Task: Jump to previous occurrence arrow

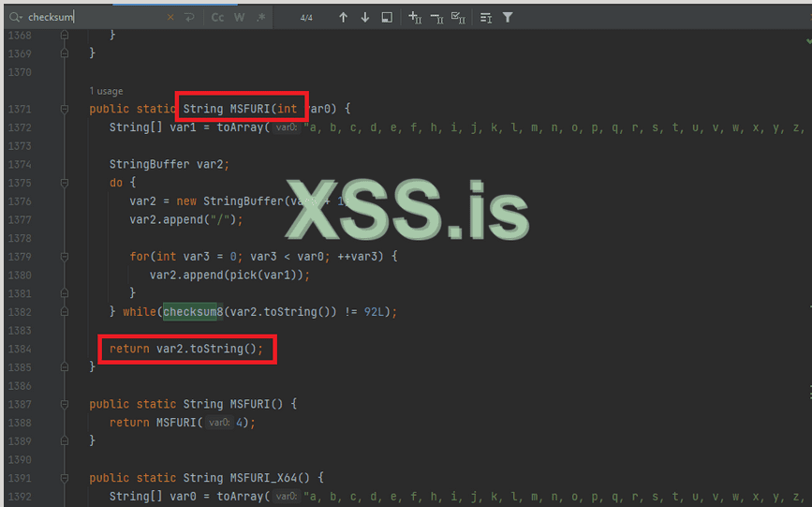Action: click(x=343, y=17)
